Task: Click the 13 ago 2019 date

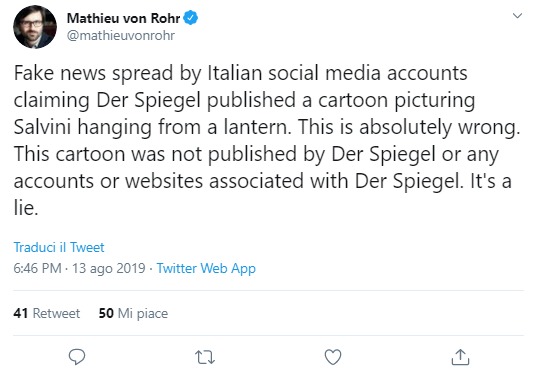Action: 109,268
